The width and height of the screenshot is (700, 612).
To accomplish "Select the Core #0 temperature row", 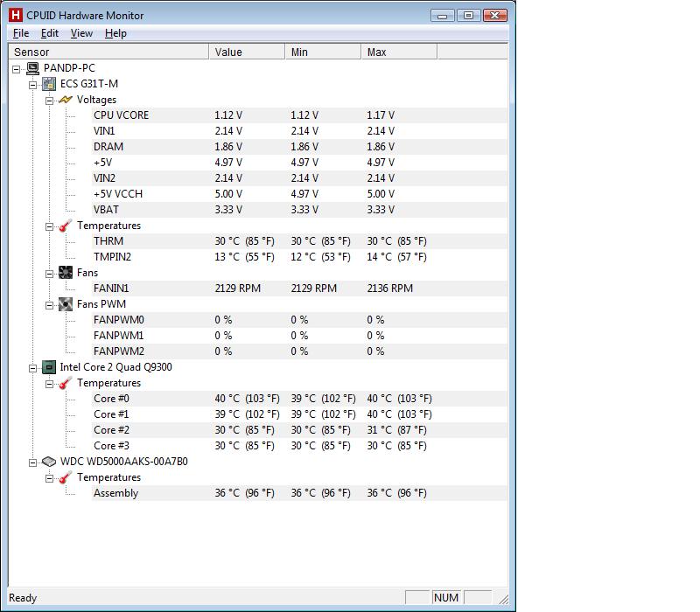I will coord(299,399).
